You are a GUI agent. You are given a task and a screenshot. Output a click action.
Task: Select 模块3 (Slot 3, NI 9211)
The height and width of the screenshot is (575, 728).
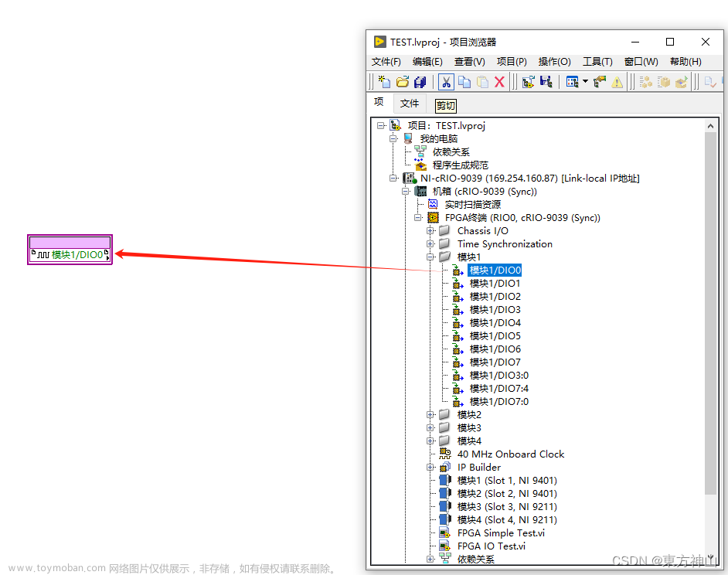[507, 507]
